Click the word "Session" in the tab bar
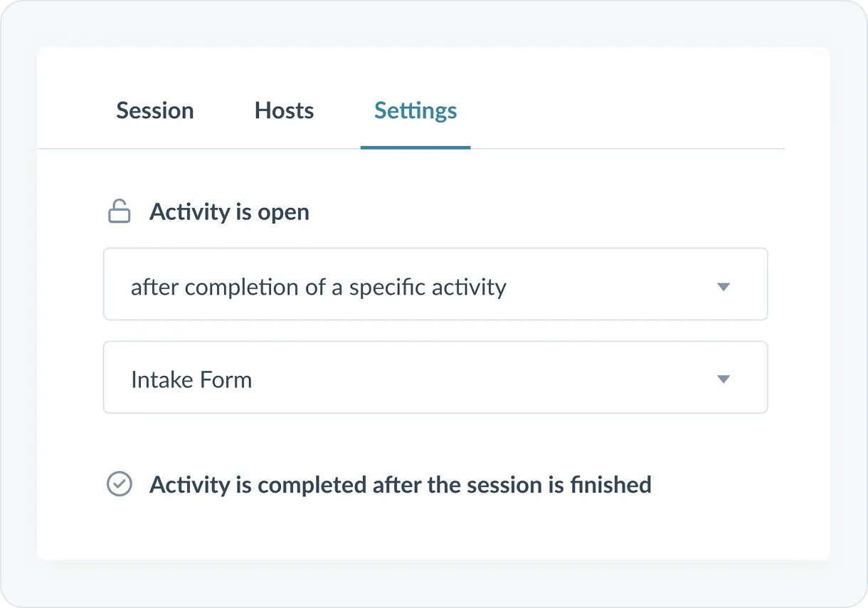The height and width of the screenshot is (608, 868). (x=155, y=111)
